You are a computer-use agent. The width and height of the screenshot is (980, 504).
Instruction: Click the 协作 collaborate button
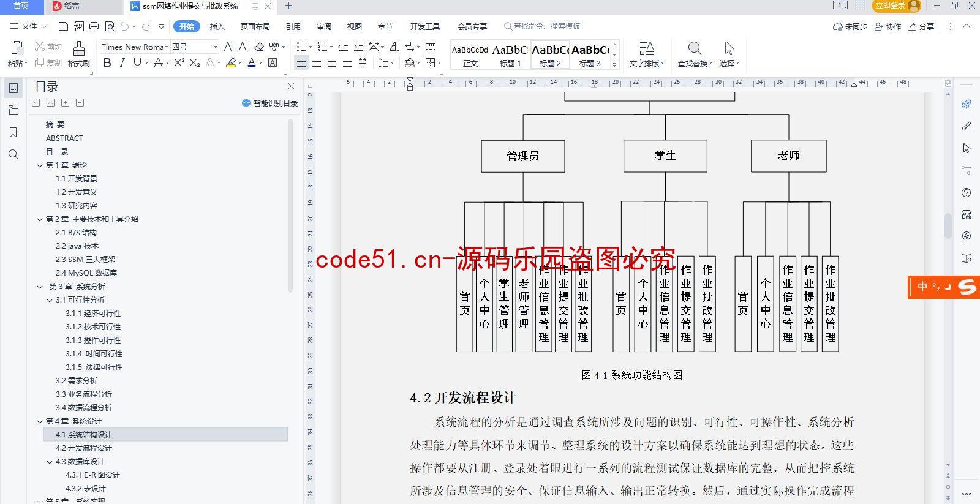click(888, 26)
